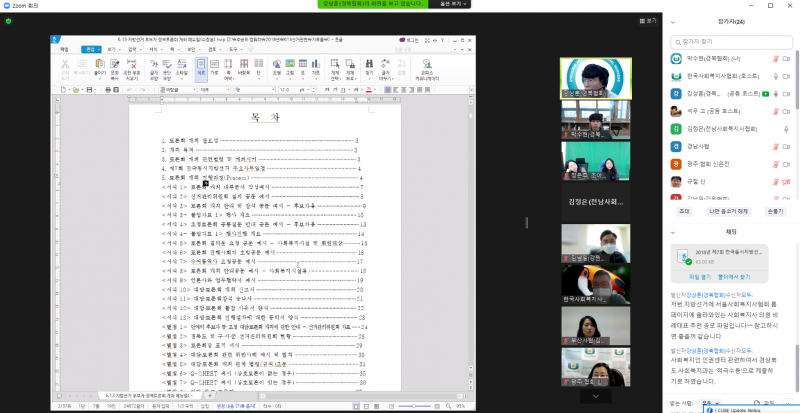Select the active speaker video thumbnail
Viewport: 800px width, 413px height.
pos(595,78)
